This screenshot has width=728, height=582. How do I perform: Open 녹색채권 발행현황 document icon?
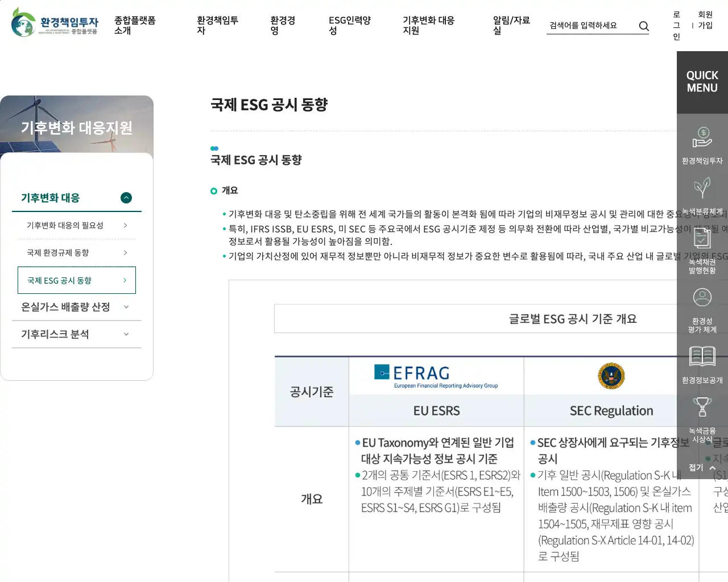[702, 238]
